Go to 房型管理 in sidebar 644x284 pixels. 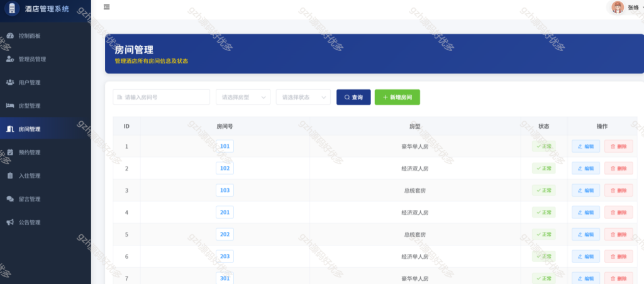coord(45,106)
